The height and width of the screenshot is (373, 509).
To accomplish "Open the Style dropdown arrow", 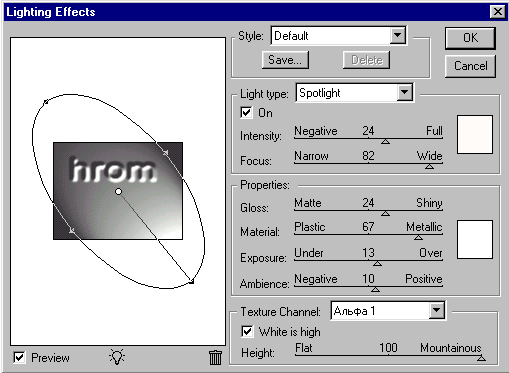I will click(397, 35).
